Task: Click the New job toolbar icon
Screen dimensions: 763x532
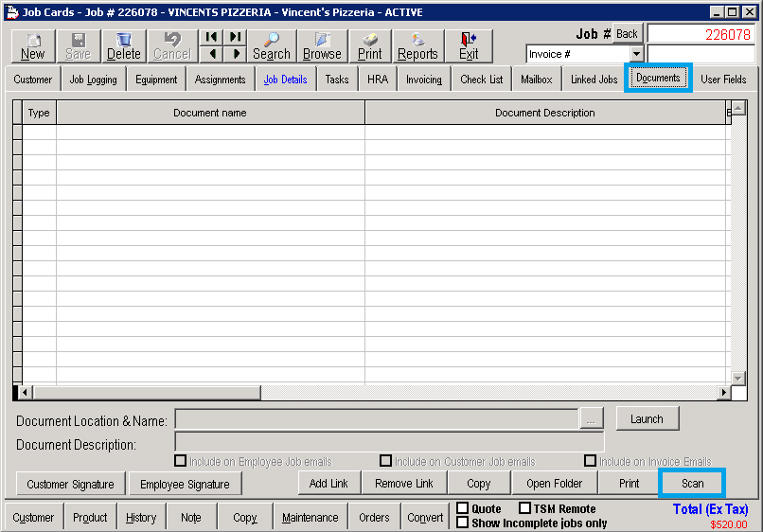Action: (32, 45)
